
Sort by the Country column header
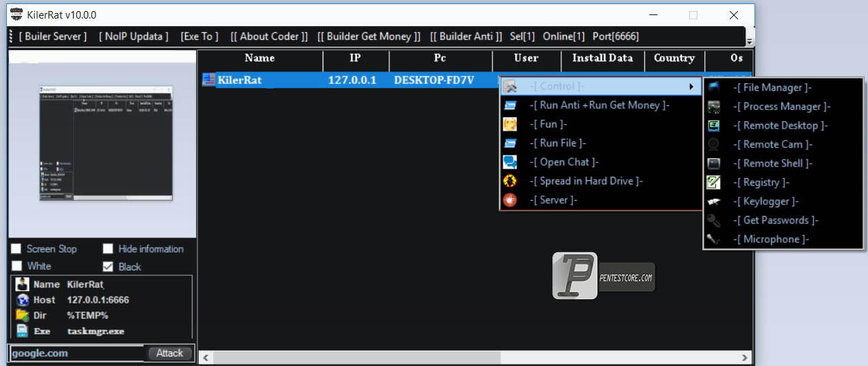(x=674, y=58)
